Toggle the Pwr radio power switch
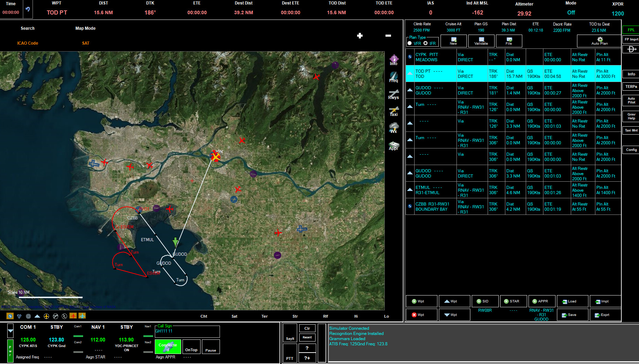The height and width of the screenshot is (364, 639). pos(10,351)
